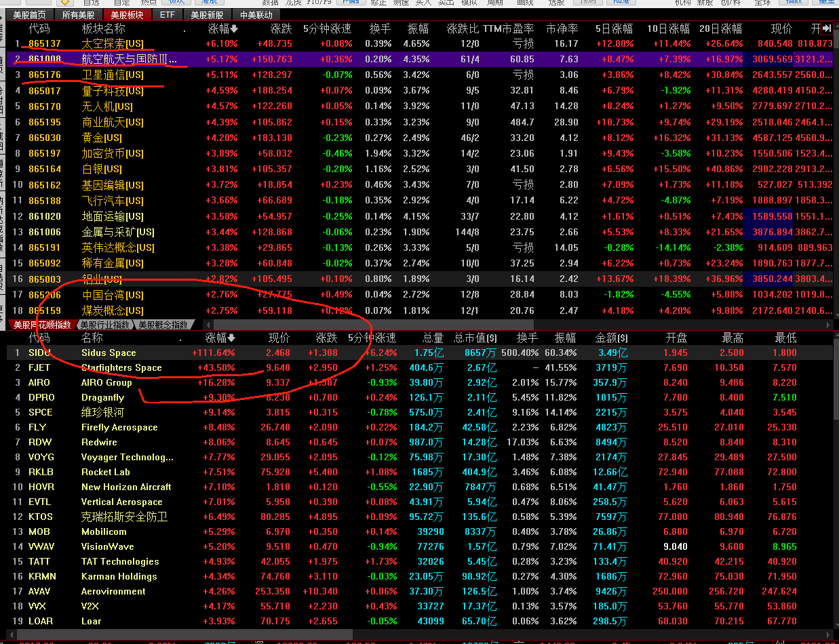Open the ETF tab
This screenshot has width=839, height=644.
167,15
